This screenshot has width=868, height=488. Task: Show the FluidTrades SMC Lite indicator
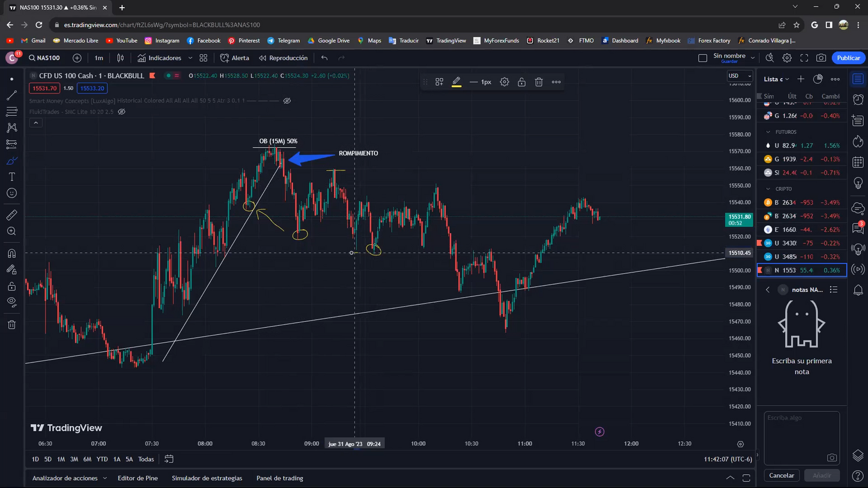pyautogui.click(x=122, y=112)
